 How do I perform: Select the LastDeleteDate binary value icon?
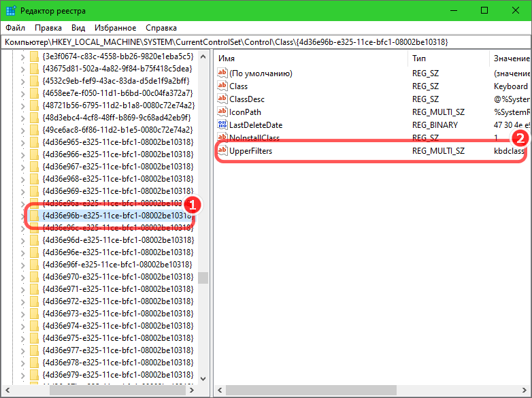[222, 125]
